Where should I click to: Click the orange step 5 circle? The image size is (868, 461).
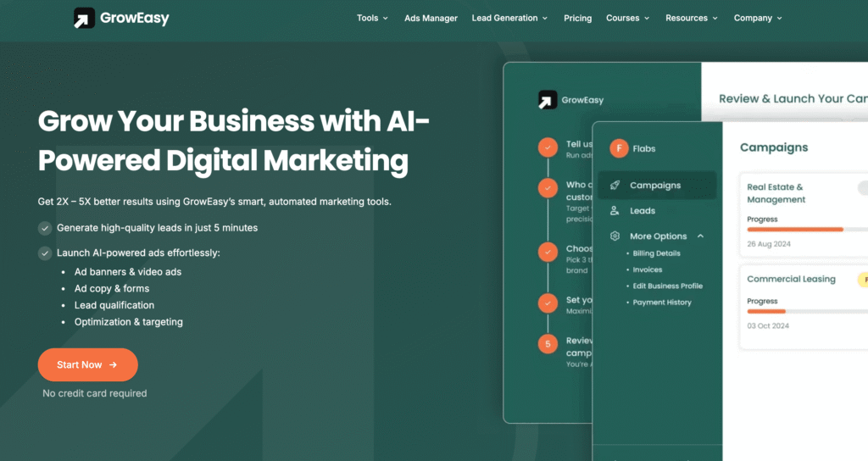pyautogui.click(x=548, y=343)
